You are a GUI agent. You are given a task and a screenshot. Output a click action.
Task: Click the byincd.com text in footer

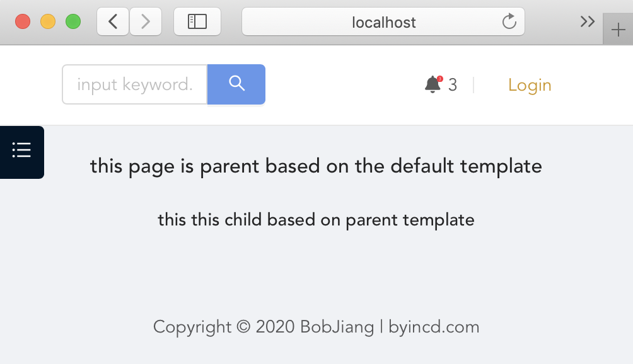point(434,327)
